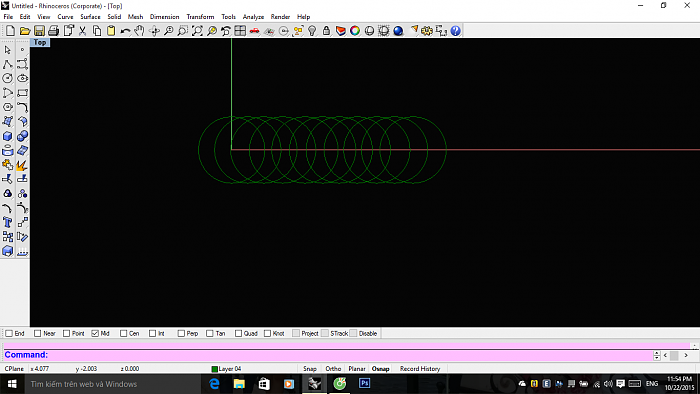The height and width of the screenshot is (394, 700).
Task: Enable the End osnap checkbox
Action: click(9, 333)
